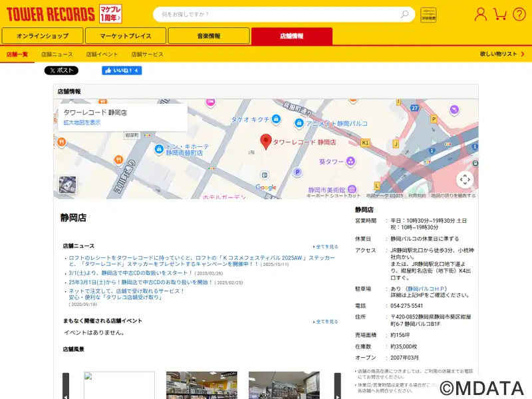The image size is (532, 399).
Task: Open the broken first store photo thumbnail
Action: (119, 385)
